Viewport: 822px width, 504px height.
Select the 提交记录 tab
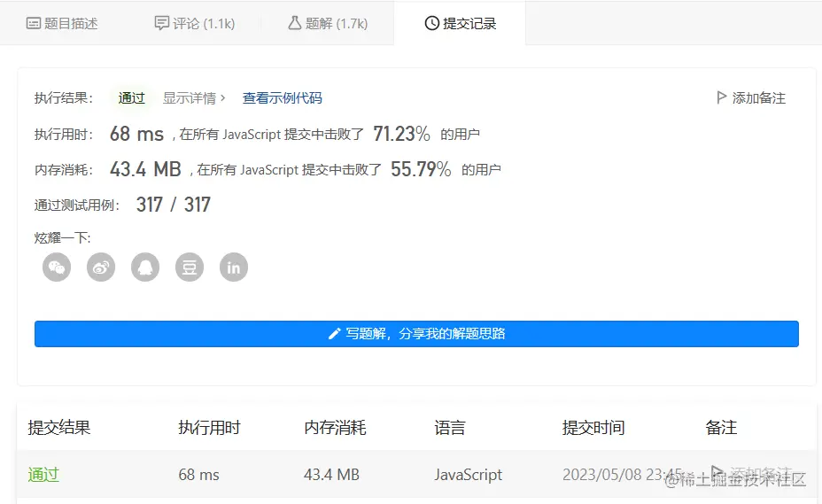[460, 24]
